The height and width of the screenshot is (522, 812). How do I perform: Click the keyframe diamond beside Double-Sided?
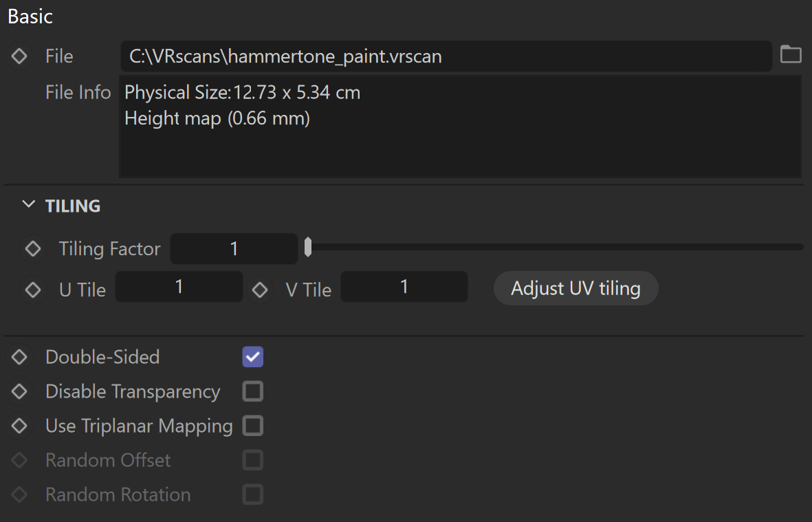[x=19, y=357]
